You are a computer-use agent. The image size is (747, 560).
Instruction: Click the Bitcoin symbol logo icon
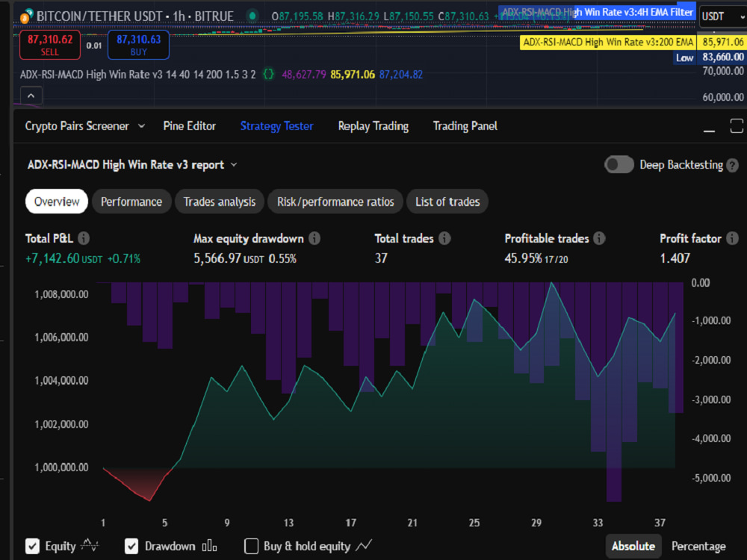[x=26, y=16]
